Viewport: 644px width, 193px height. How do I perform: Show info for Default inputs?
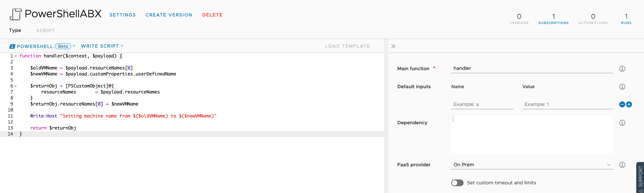pos(622,87)
